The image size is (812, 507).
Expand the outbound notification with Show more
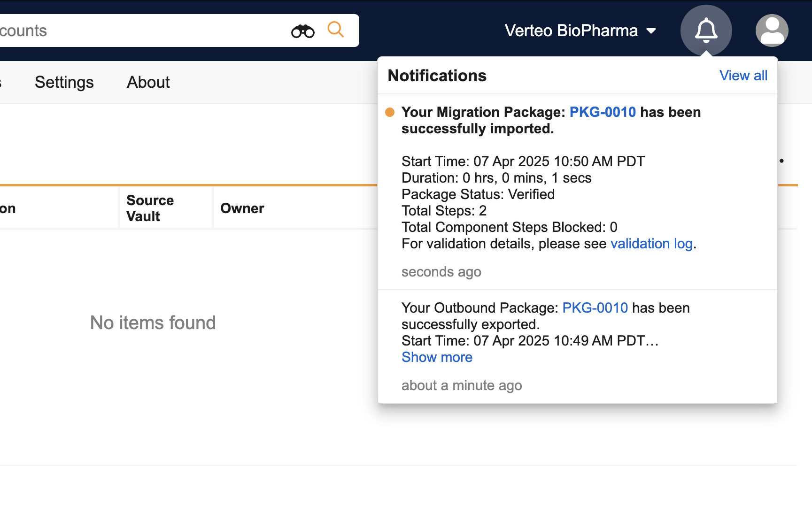click(x=437, y=357)
